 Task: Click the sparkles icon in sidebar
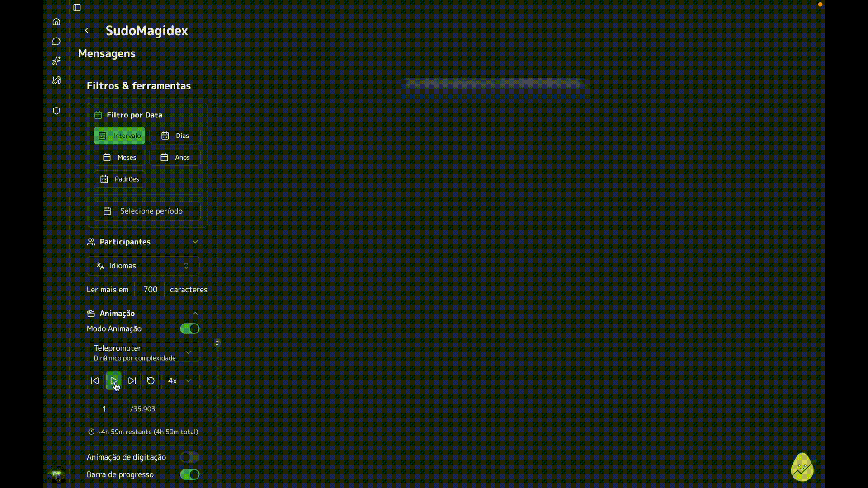click(57, 61)
